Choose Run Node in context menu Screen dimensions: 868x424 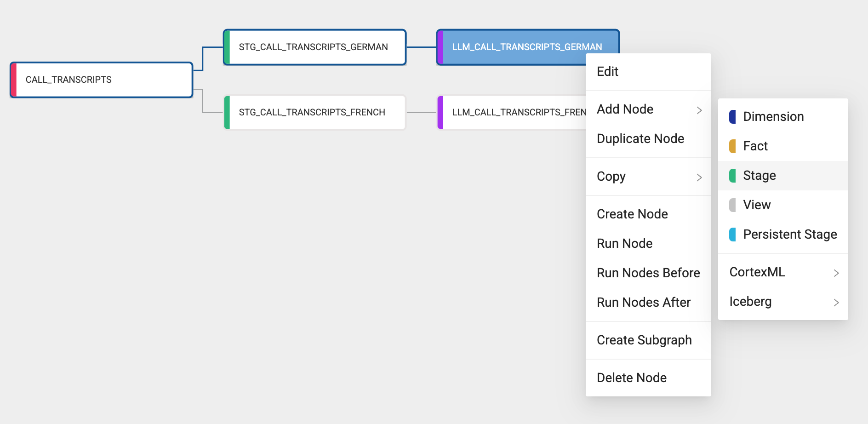(x=648, y=244)
